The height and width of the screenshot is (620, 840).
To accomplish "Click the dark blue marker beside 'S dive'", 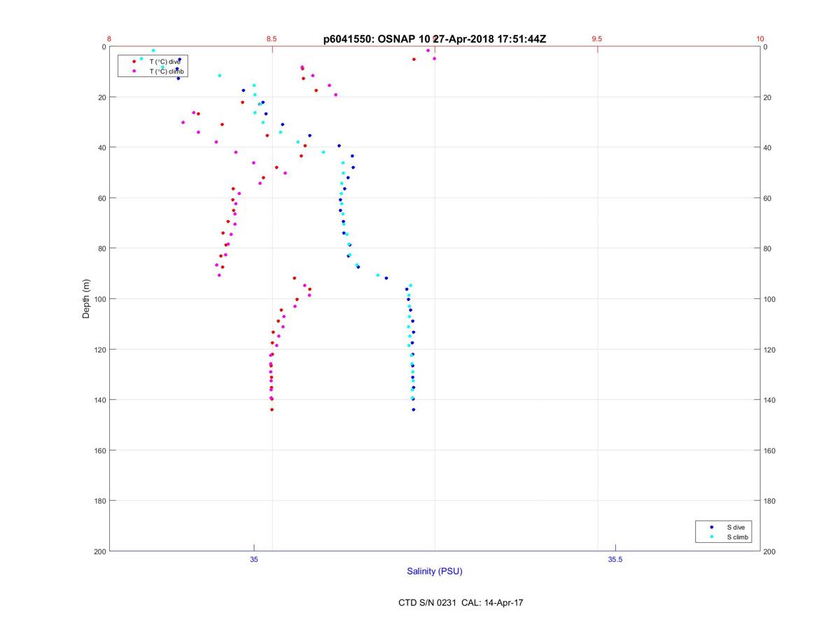I will (x=711, y=527).
